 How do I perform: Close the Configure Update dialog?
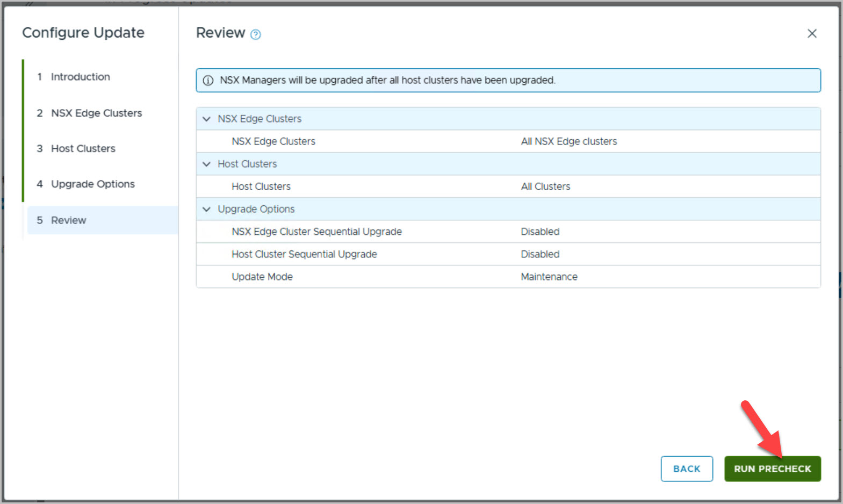tap(811, 34)
